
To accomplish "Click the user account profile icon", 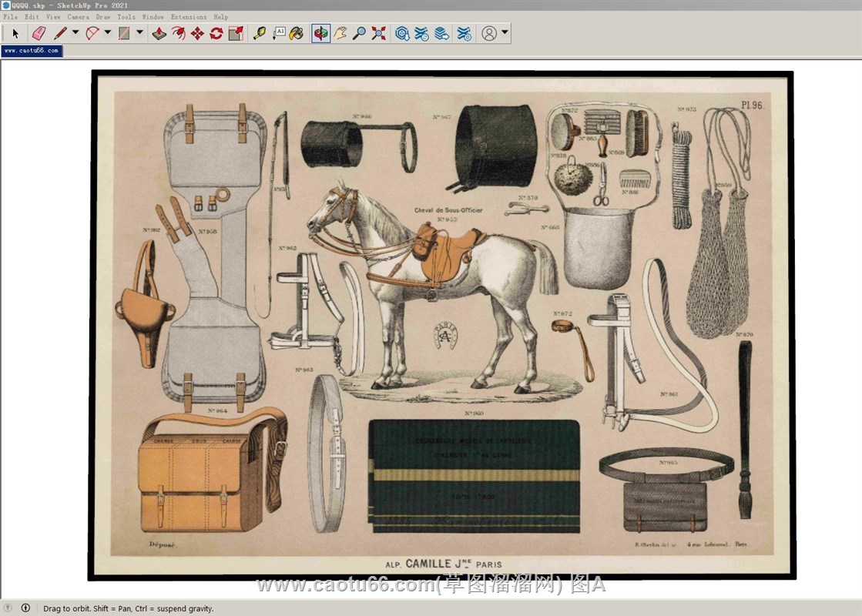I will pos(489,34).
